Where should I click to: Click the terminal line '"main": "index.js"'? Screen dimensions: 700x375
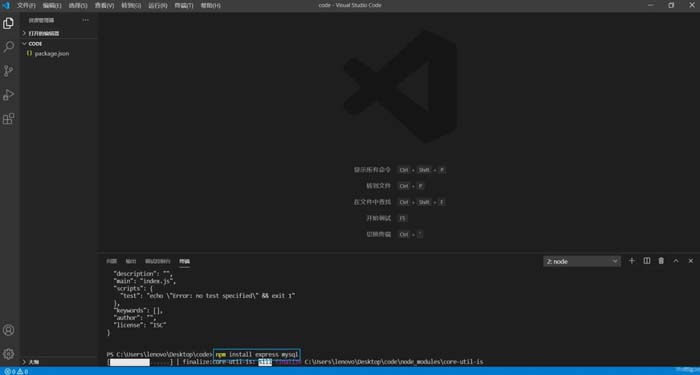click(x=145, y=281)
